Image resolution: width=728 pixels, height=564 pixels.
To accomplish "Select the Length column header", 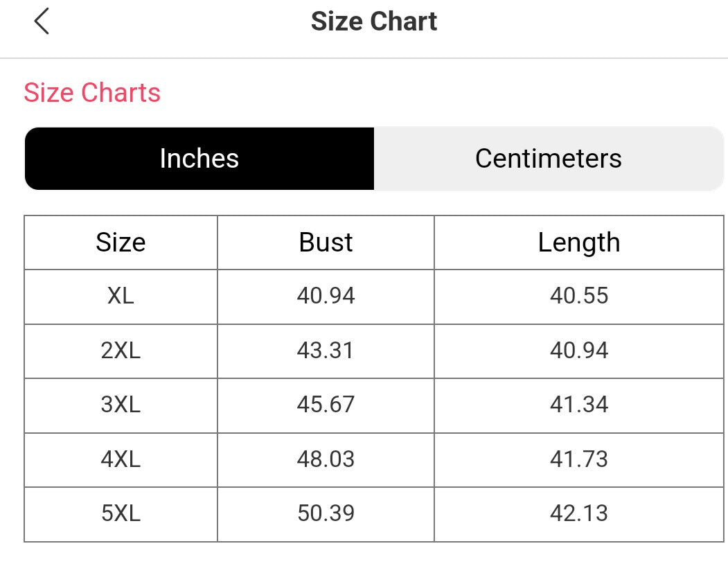I will tap(579, 243).
